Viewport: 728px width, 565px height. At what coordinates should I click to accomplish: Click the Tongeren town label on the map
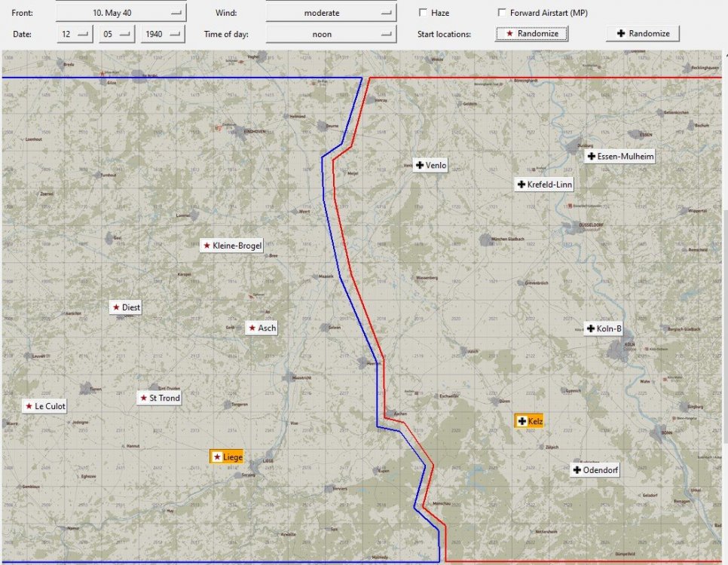(240, 405)
